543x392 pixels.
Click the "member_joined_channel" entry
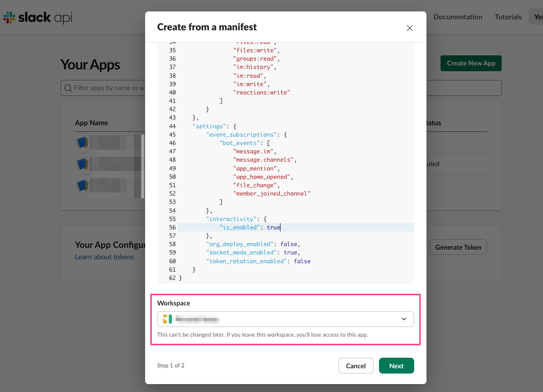coord(272,193)
